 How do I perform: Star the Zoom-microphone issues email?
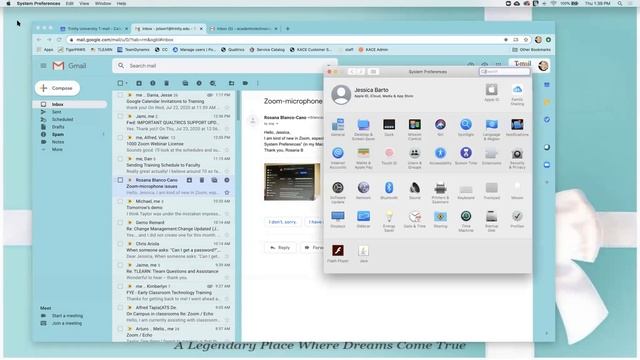227,192
